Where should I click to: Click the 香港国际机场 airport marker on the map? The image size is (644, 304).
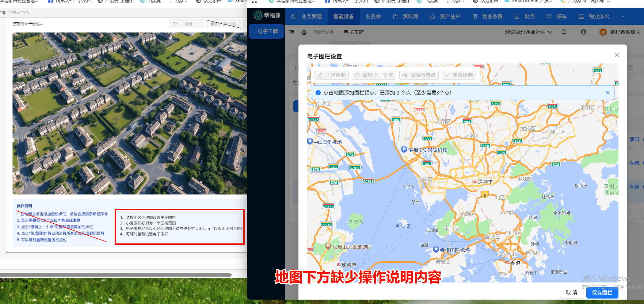[x=436, y=249]
